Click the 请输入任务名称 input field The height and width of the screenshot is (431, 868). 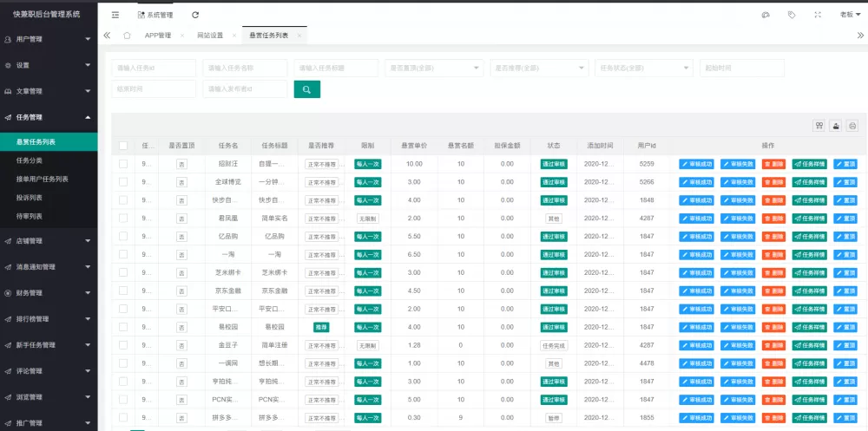pos(245,68)
